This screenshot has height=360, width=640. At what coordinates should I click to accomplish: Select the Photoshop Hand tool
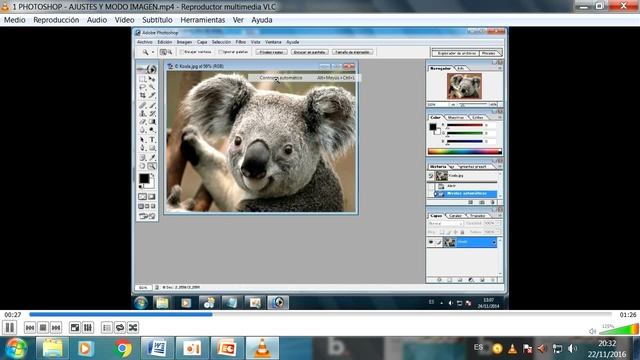(142, 166)
